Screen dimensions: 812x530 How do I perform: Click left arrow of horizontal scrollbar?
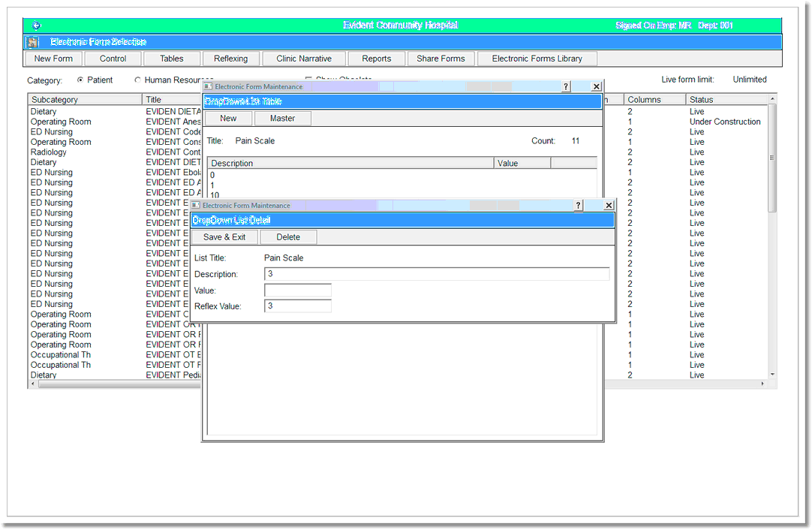(34, 384)
